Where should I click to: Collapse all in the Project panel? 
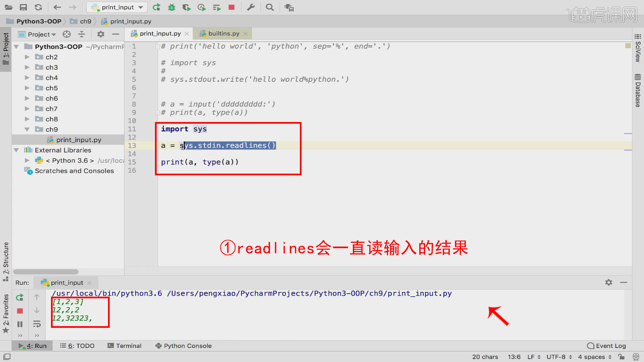click(x=82, y=34)
